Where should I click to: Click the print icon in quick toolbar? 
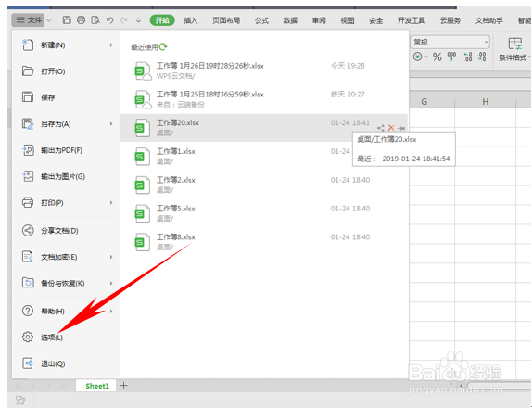(81, 20)
